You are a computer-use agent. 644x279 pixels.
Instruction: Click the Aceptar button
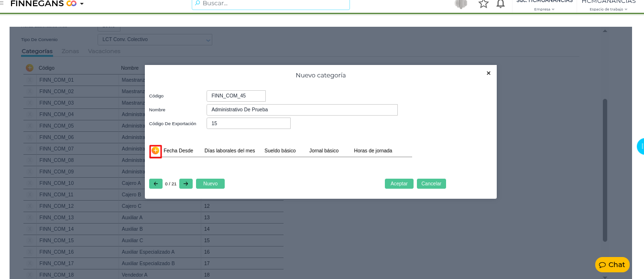(399, 183)
